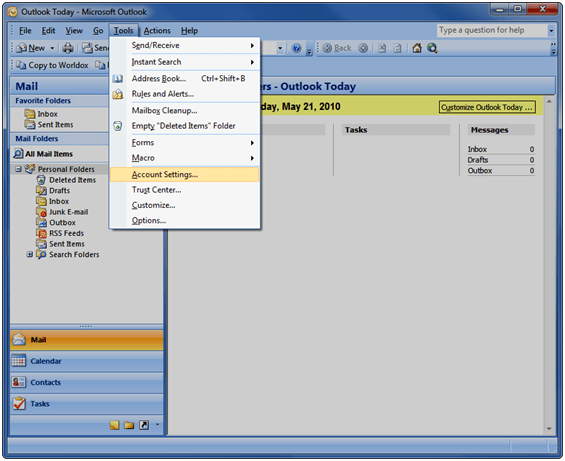Open Inbox link under Messages

(x=477, y=149)
